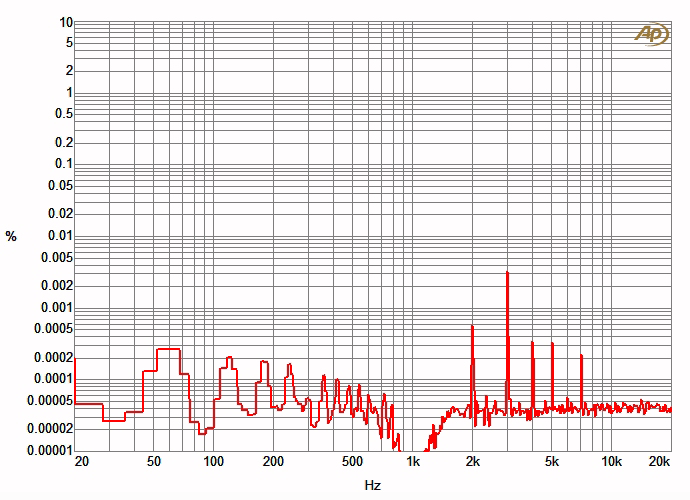This screenshot has height=500, width=690.
Task: Click the "0.02" vertical axis value
Action: [x=60, y=213]
